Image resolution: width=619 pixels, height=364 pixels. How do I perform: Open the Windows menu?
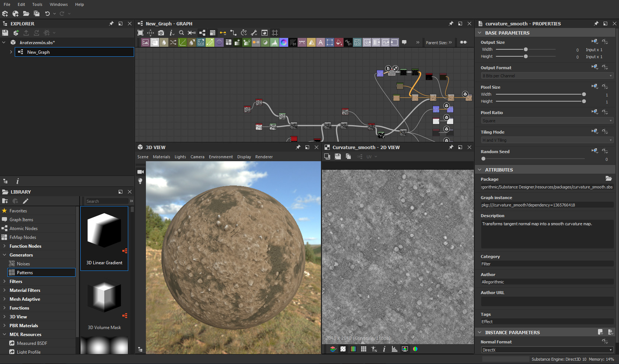click(x=59, y=4)
